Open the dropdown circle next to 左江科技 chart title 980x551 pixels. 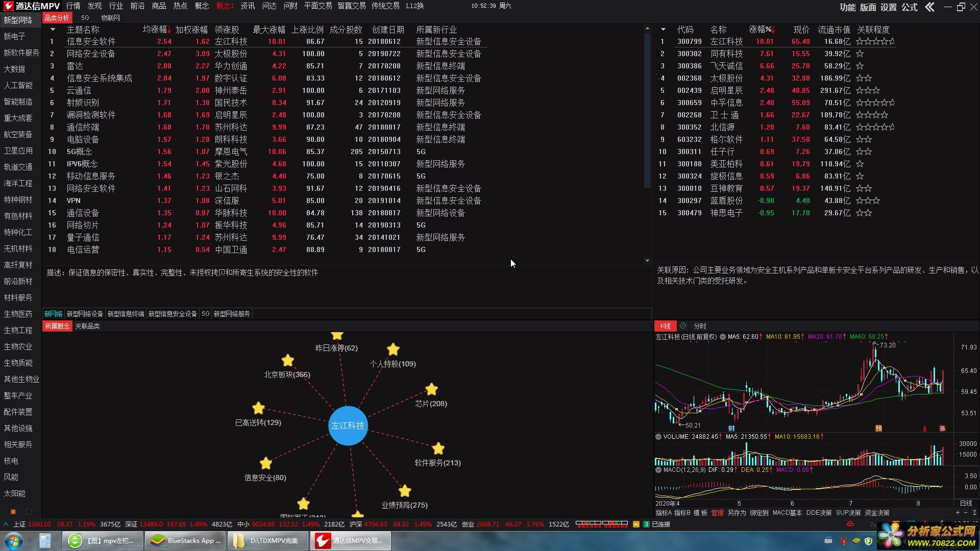point(723,337)
